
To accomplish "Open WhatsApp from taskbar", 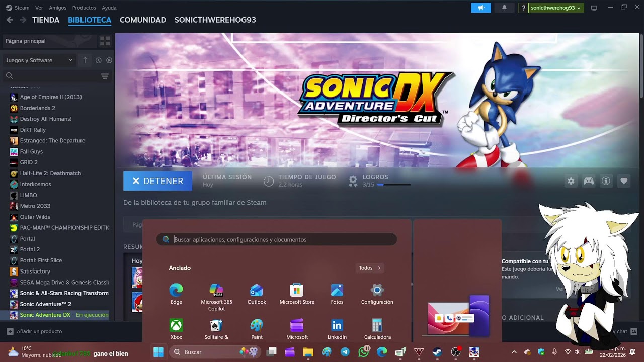I will click(x=364, y=352).
